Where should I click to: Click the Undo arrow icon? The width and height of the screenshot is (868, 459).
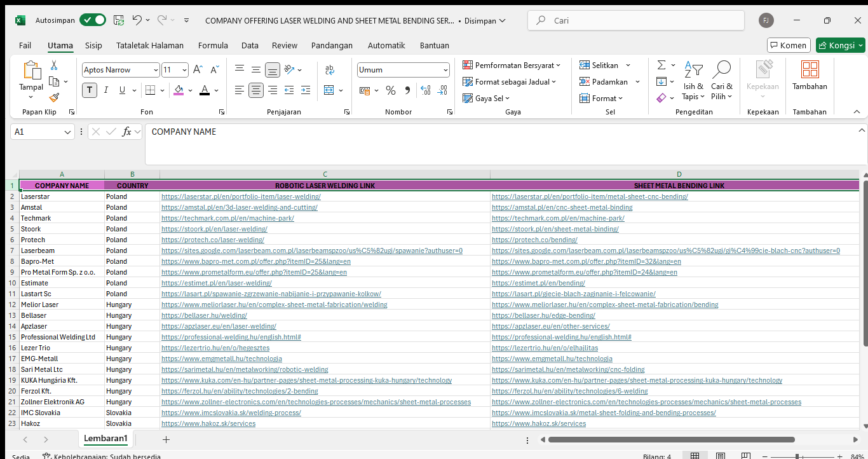(x=137, y=20)
